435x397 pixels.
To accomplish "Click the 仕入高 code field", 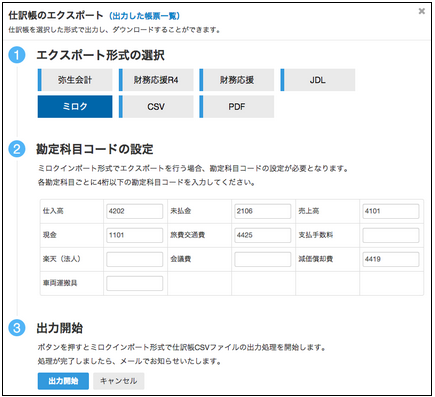I will pyautogui.click(x=135, y=211).
